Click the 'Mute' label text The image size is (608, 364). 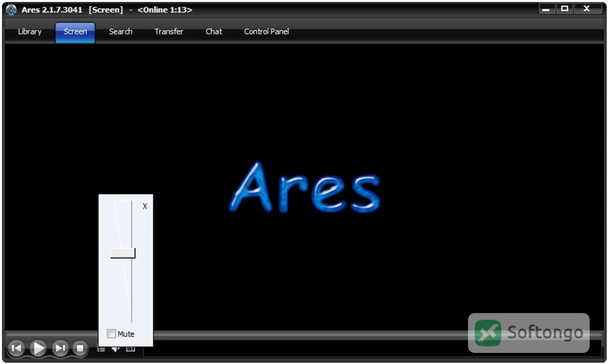(x=126, y=334)
